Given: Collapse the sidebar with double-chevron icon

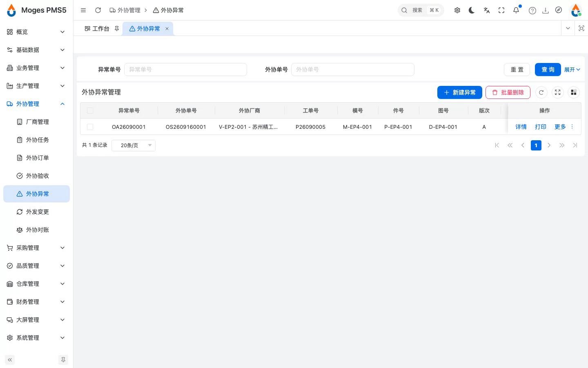Looking at the screenshot, I should [10, 360].
